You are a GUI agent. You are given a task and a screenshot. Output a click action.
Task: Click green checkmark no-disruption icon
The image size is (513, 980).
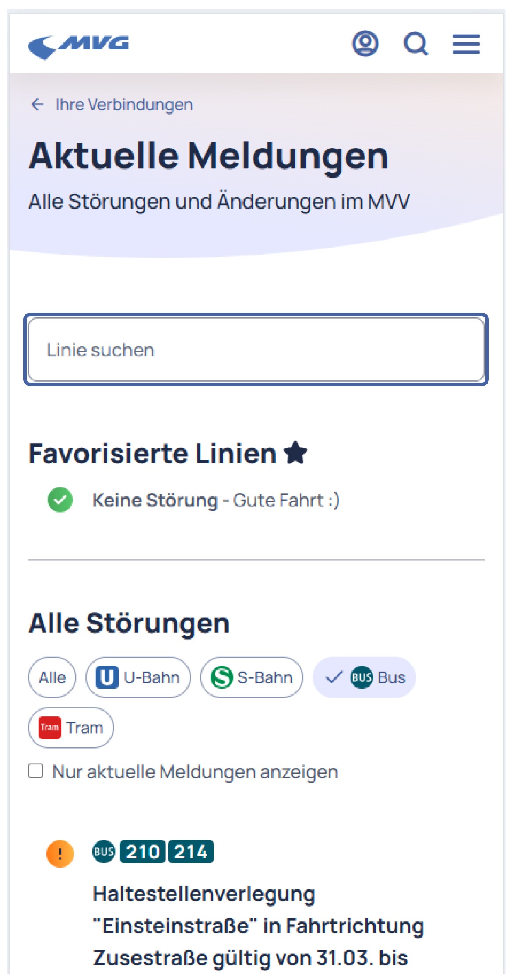click(60, 500)
